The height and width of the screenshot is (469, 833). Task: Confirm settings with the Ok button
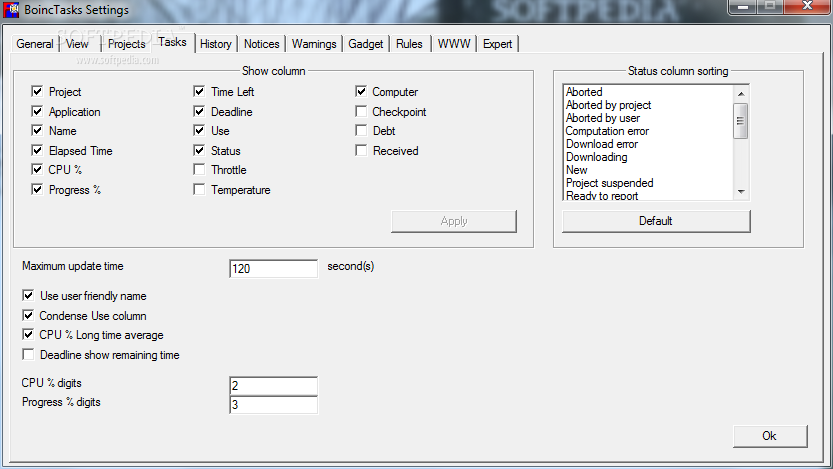click(x=770, y=436)
